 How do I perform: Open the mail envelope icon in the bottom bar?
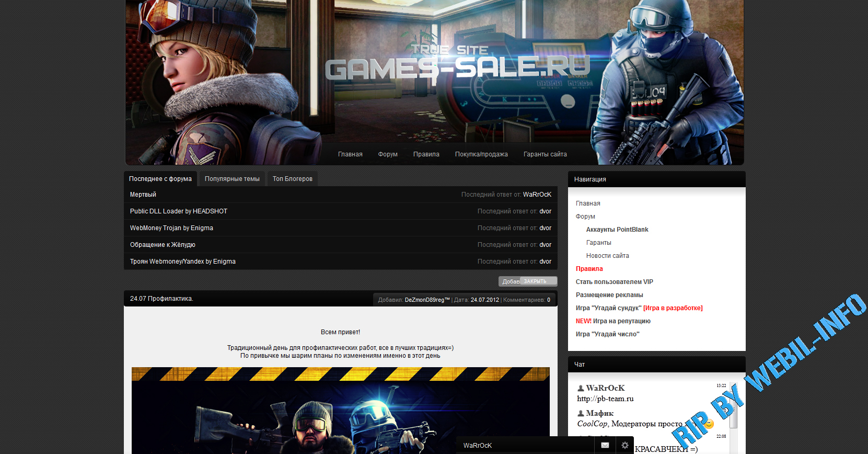tap(605, 445)
